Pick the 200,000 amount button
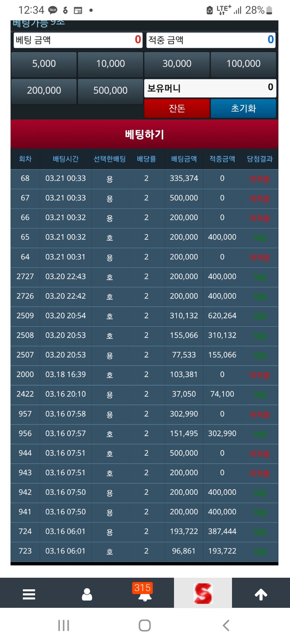The height and width of the screenshot is (644, 290). 44,91
